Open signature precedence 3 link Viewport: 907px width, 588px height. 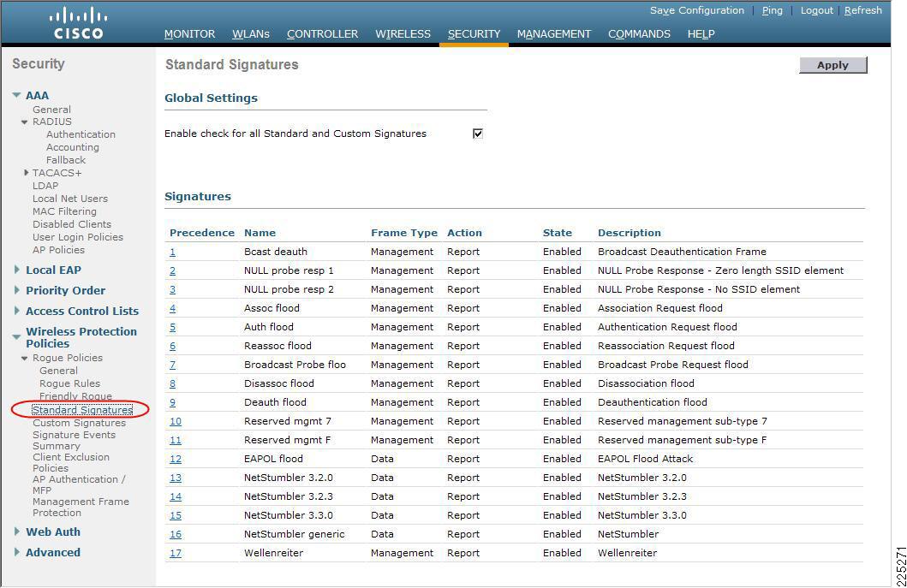172,289
